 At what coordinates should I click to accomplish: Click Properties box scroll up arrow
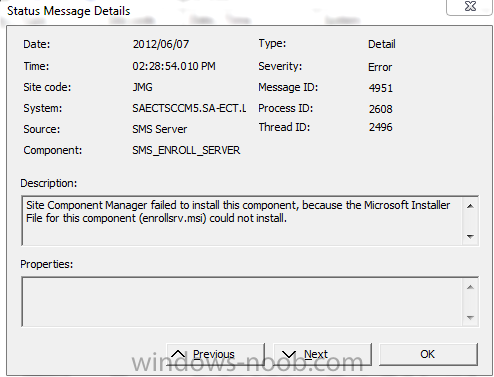pyautogui.click(x=470, y=287)
